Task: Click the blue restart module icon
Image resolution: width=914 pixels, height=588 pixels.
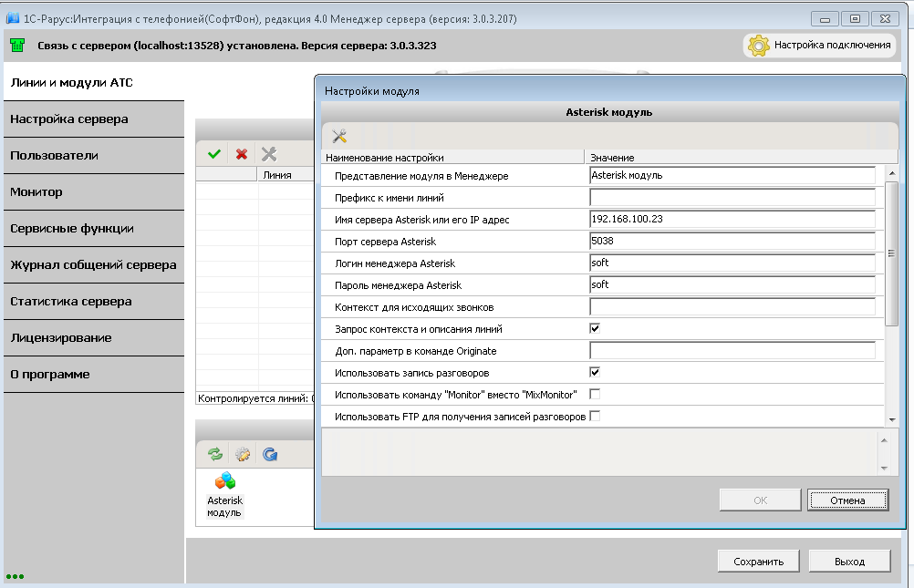Action: pos(270,454)
